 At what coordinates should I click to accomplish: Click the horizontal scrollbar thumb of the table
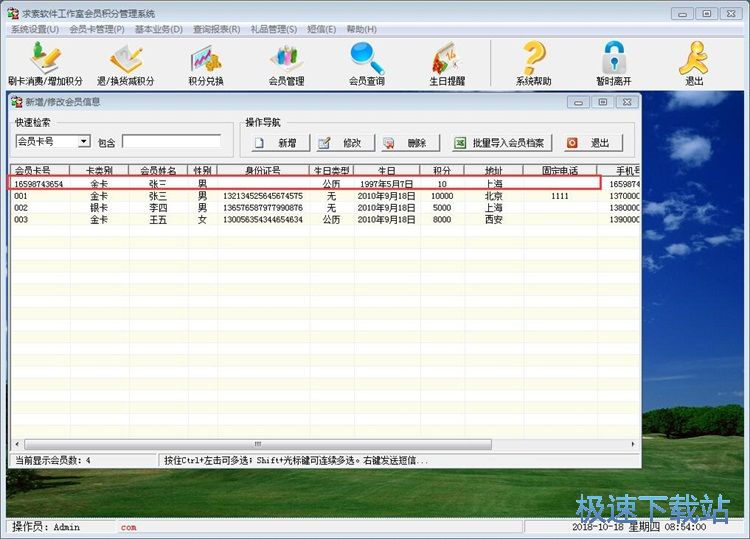[x=258, y=444]
